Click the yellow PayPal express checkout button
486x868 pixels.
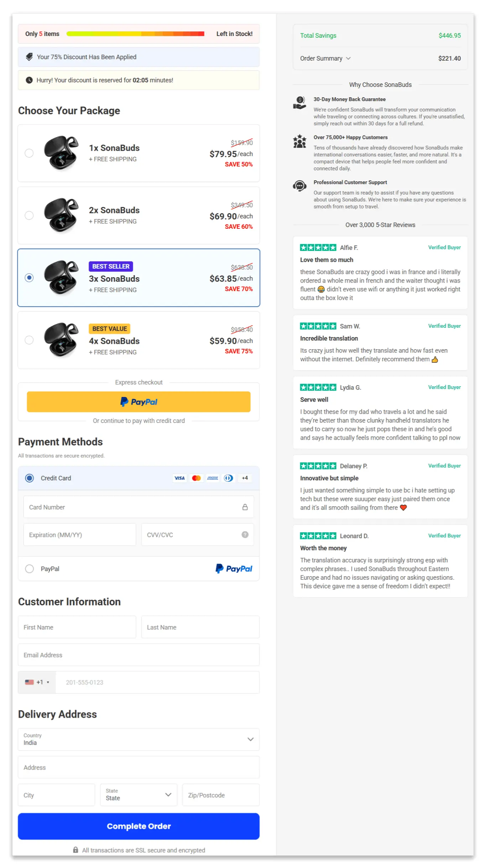tap(139, 402)
